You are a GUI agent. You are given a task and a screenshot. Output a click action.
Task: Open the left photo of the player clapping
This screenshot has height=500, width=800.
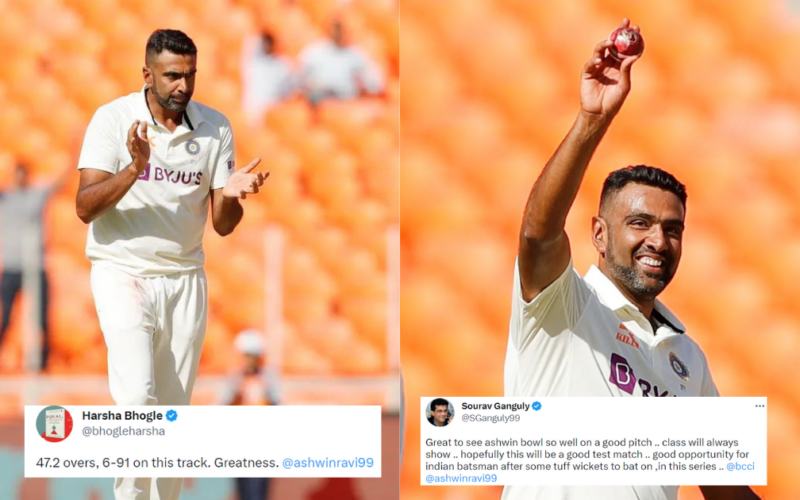[199, 204]
